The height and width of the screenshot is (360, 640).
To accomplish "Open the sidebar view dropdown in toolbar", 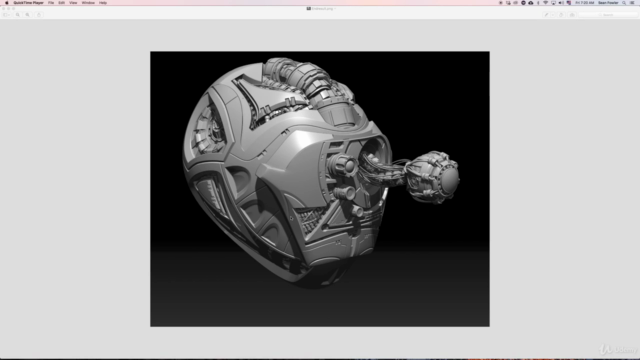I will 7,15.
